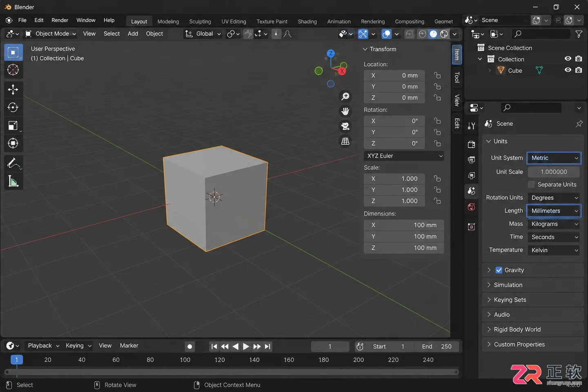The height and width of the screenshot is (392, 588).
Task: Open the View Layer properties tab icon
Action: click(x=472, y=176)
